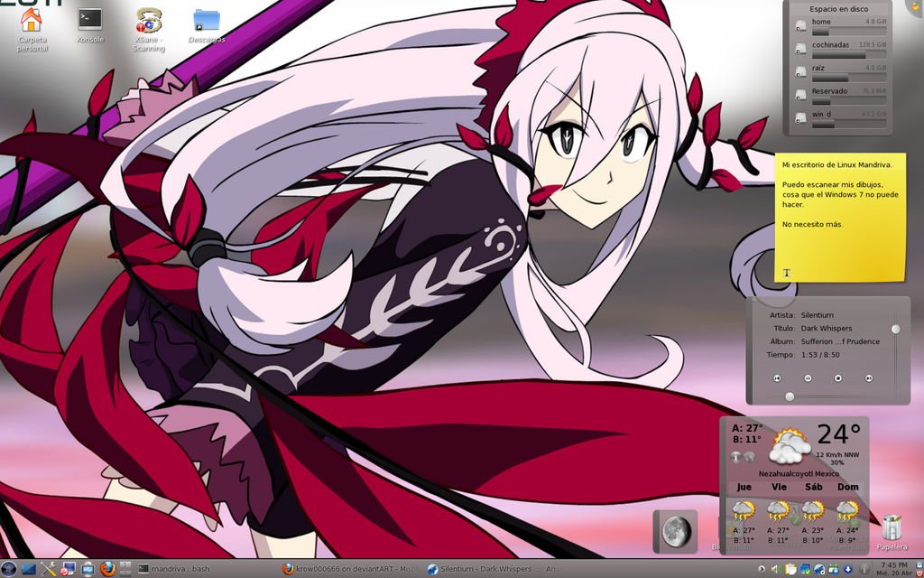Click the grey info notifications tray icon
Viewport: 924px width, 578px height.
pos(864,569)
